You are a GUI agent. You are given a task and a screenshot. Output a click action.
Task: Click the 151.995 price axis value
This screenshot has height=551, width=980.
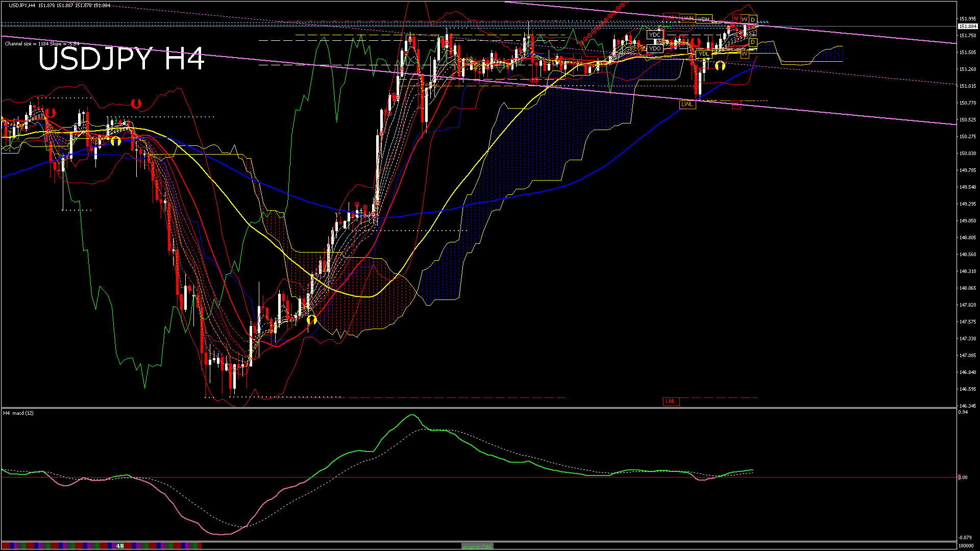(x=968, y=19)
